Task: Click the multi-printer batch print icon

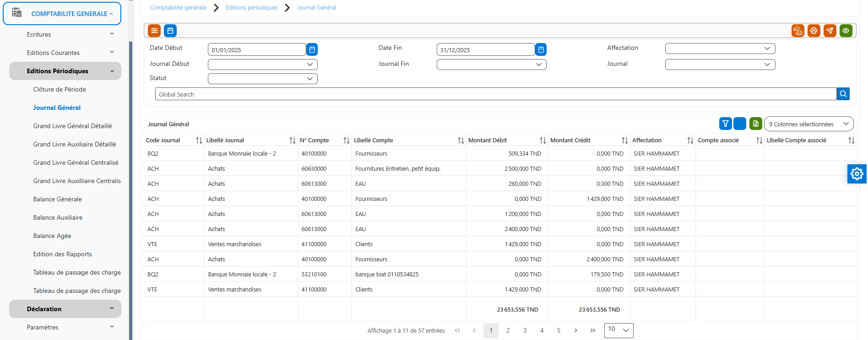Action: coord(798,31)
